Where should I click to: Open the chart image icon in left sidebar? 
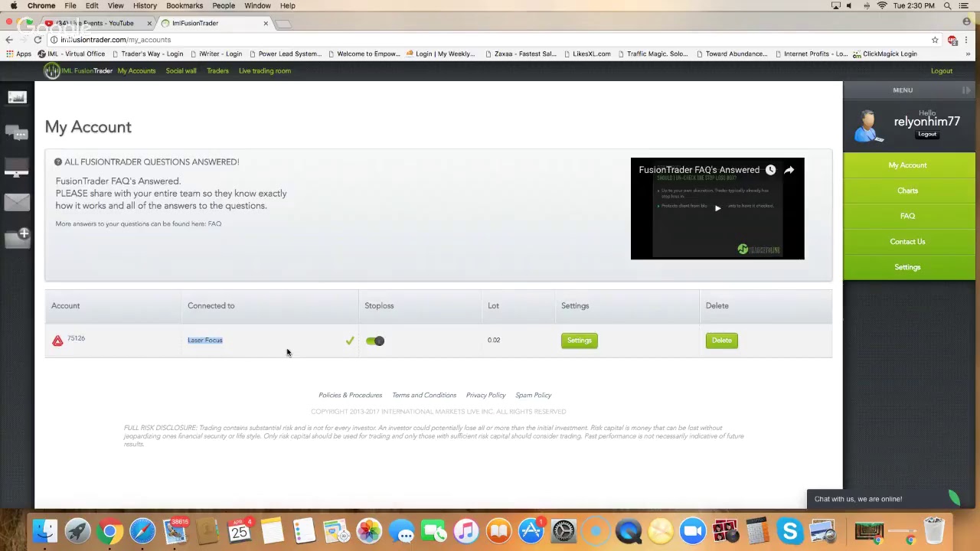click(17, 97)
